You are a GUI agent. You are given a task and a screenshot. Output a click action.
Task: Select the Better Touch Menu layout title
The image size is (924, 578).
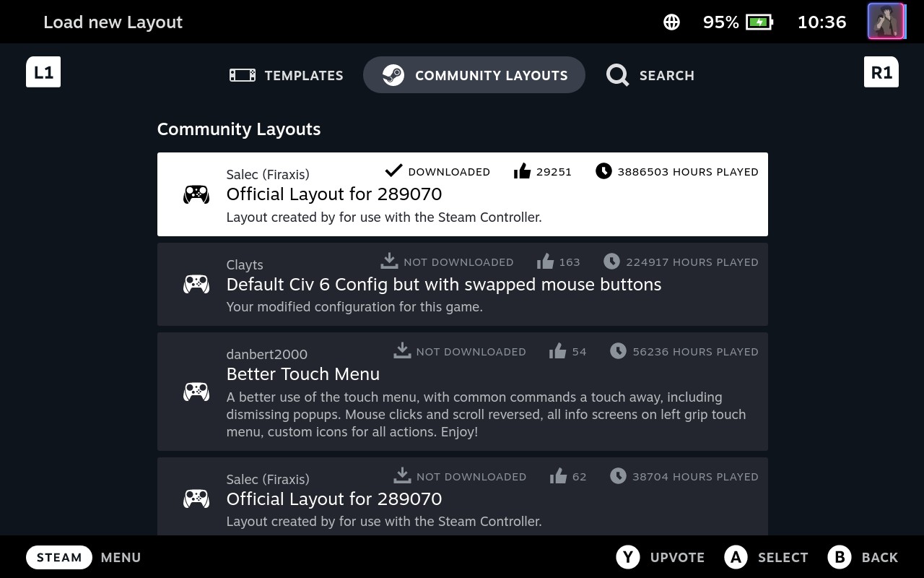point(303,374)
